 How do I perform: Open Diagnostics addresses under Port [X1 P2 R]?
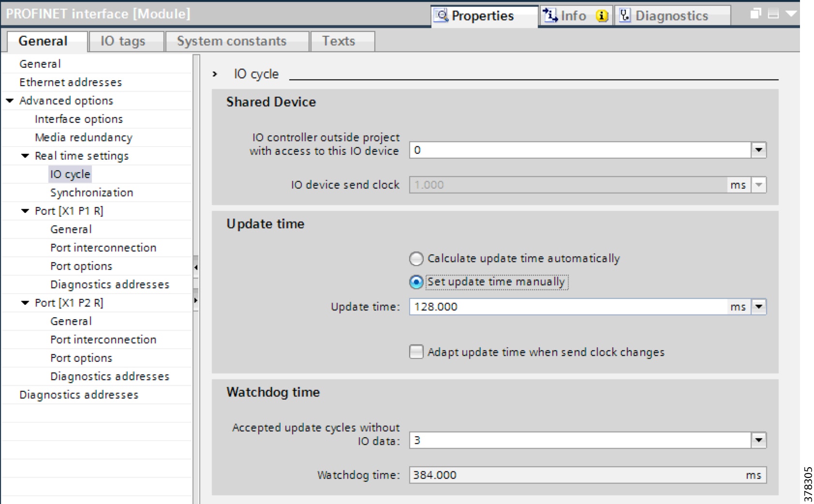click(110, 376)
